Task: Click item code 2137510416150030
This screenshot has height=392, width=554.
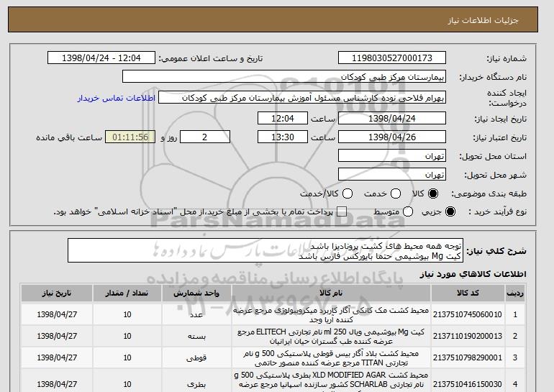Action: (x=468, y=384)
